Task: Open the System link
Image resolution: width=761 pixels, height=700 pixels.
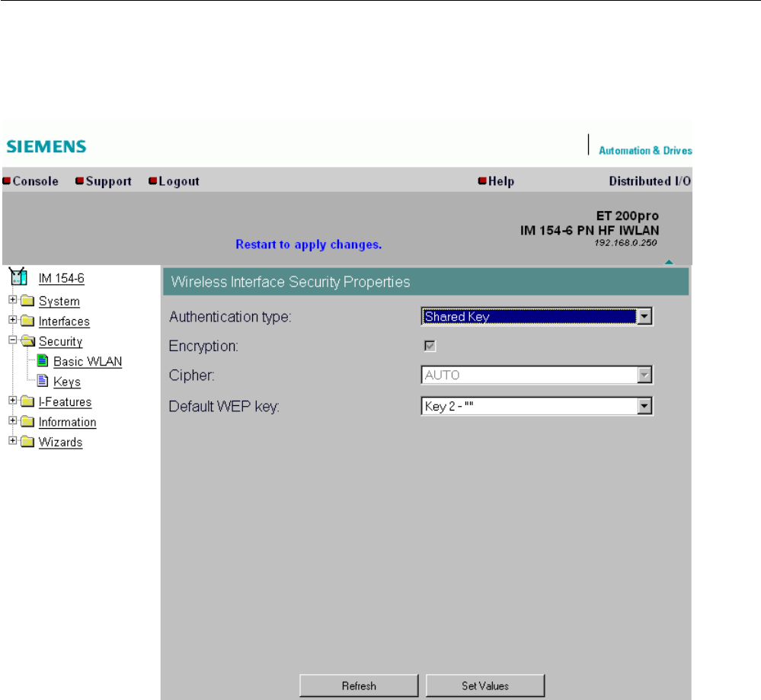Action: 59,302
